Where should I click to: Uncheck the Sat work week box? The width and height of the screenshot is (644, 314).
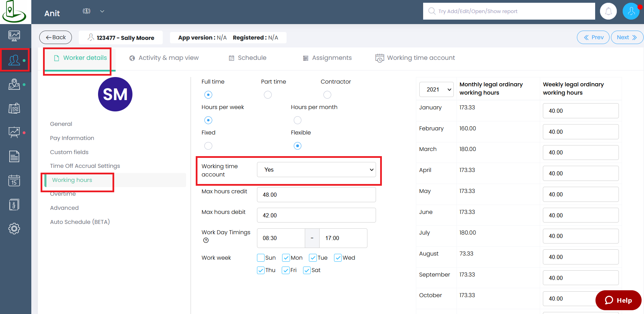(x=307, y=270)
